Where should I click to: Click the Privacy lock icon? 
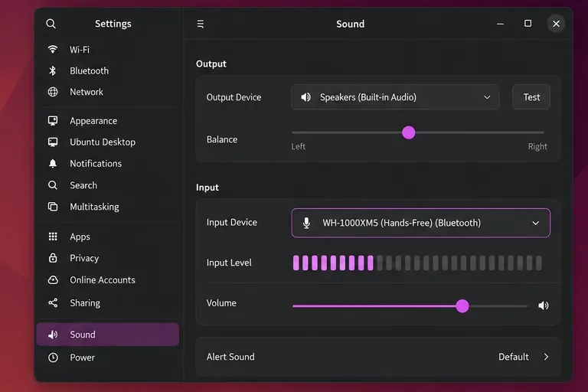click(53, 258)
